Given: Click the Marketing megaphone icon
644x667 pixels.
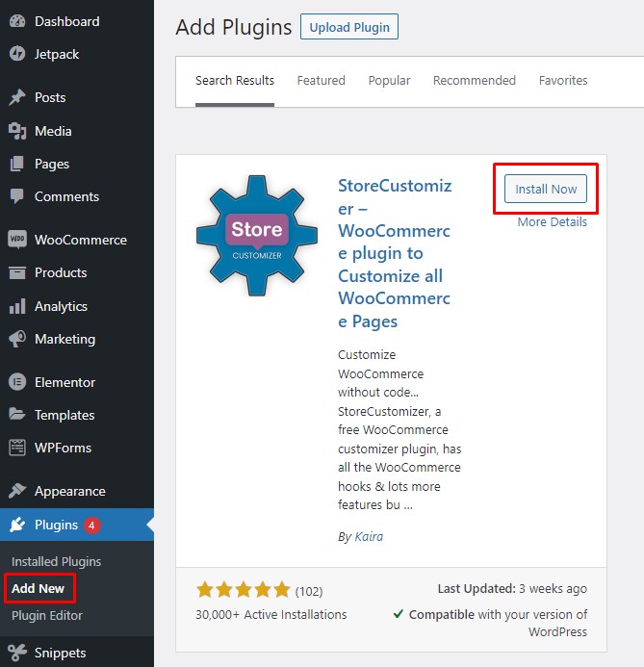Looking at the screenshot, I should click(x=17, y=339).
